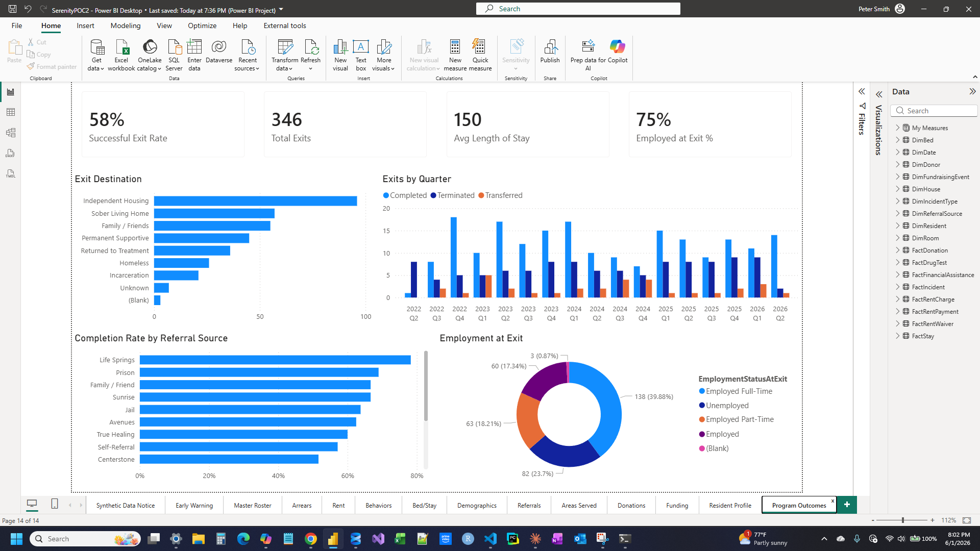Switch to Table view
This screenshot has width=980, height=551.
click(x=11, y=112)
